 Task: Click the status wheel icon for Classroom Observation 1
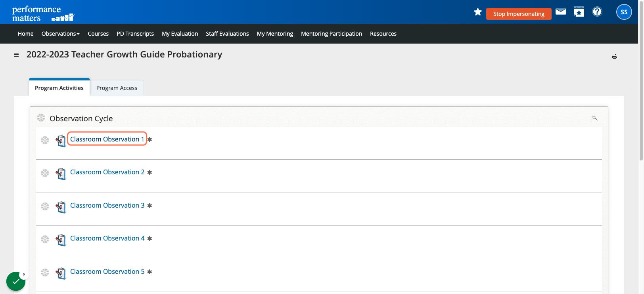45,140
